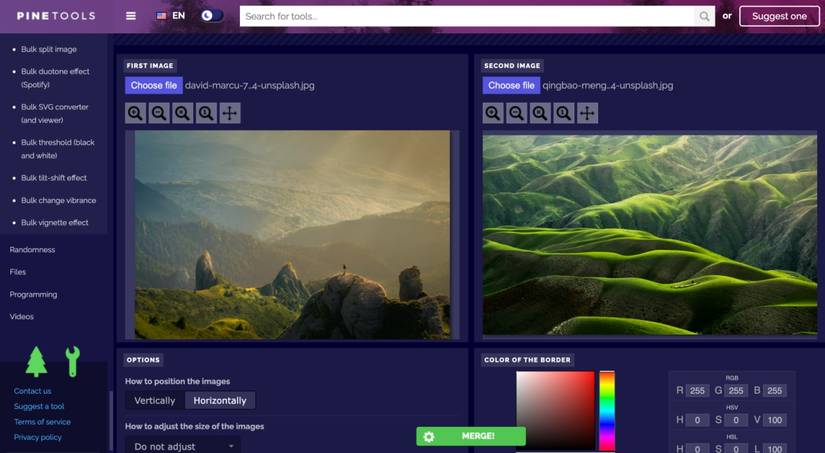Select pan tool for second image
The image size is (825, 453).
point(587,113)
